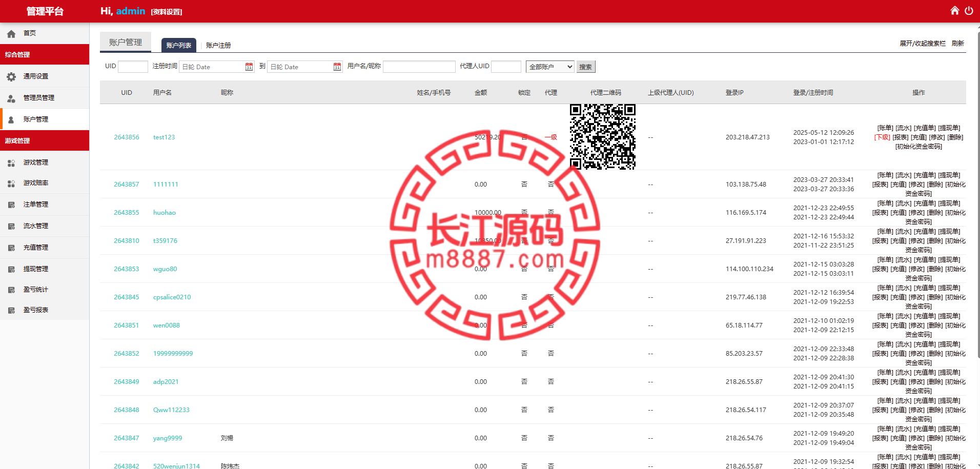The height and width of the screenshot is (469, 980).
Task: Click the icon beside 游戏赔率 menu item
Action: [11, 183]
